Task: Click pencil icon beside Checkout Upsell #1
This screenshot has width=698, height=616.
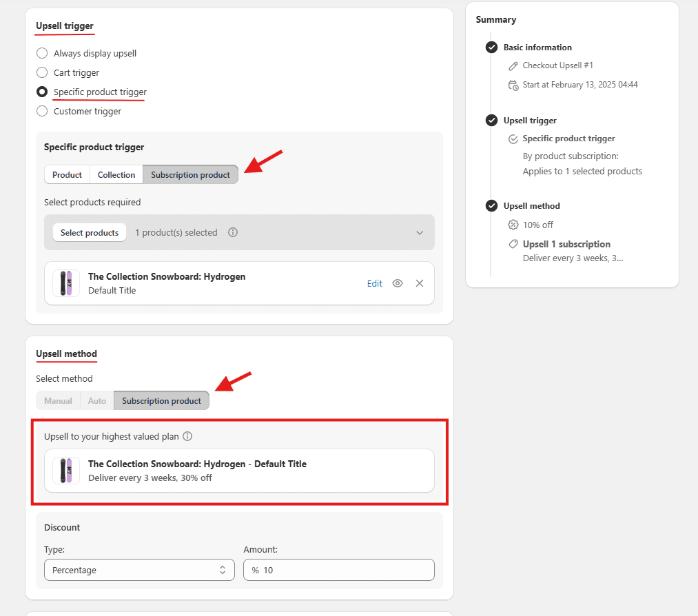Action: point(513,66)
